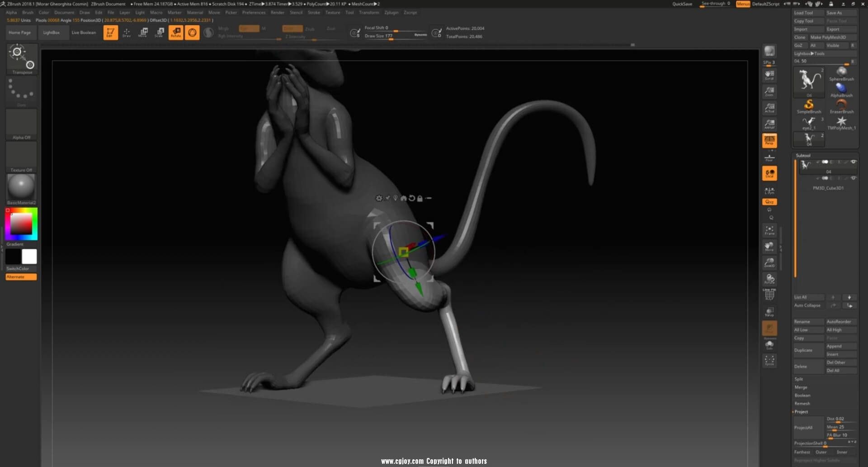Screen dimensions: 868x467
Task: Toggle Local transformations button
Action: (769, 174)
